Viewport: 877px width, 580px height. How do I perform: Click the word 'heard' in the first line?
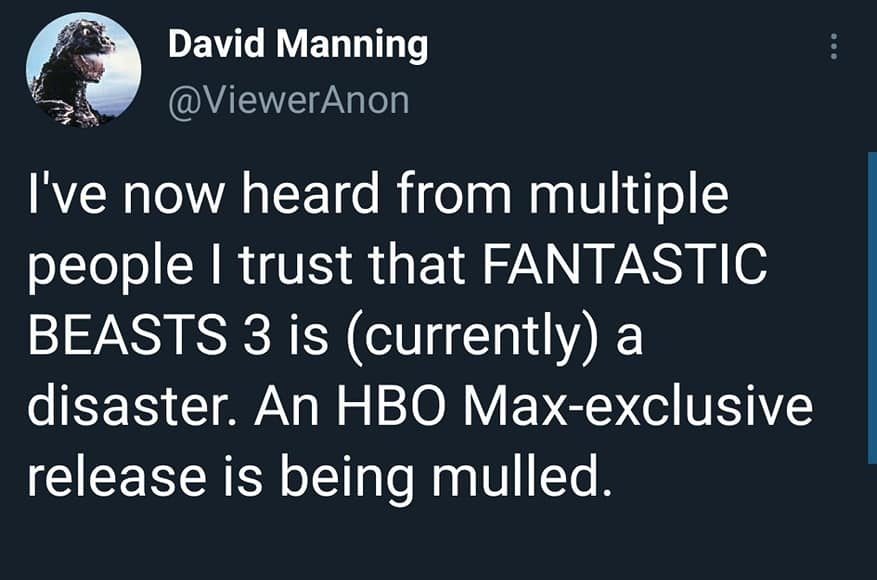click(x=309, y=192)
